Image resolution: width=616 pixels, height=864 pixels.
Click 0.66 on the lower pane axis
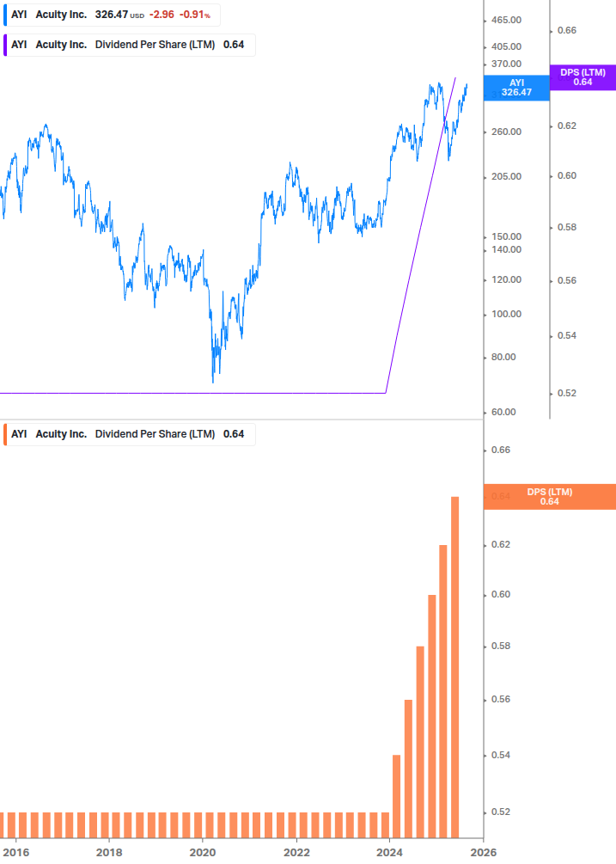click(x=501, y=450)
